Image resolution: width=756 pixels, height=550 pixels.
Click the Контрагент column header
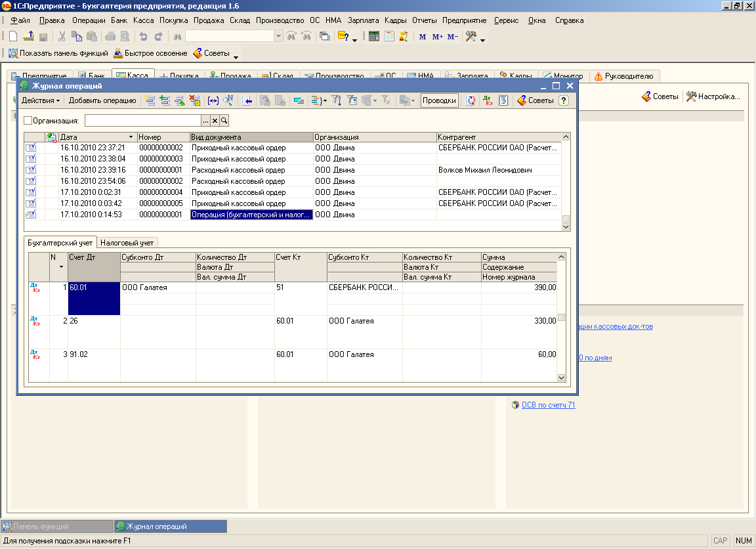(499, 137)
